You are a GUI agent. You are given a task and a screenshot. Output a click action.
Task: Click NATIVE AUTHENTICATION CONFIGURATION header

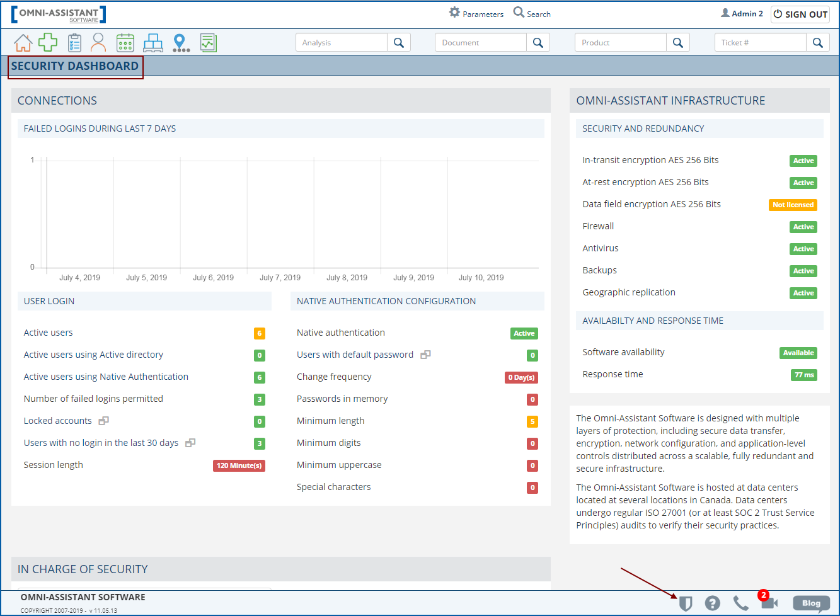coord(386,301)
